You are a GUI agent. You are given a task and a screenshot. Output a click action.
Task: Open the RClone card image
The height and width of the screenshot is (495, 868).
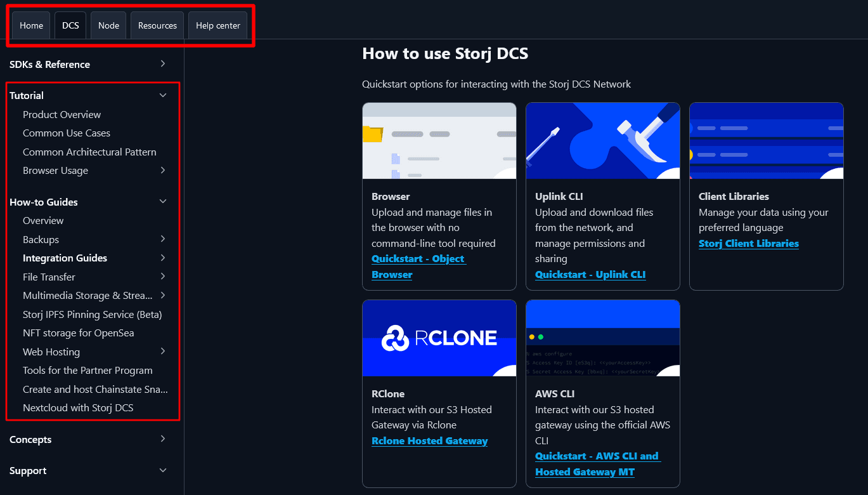[x=439, y=338]
